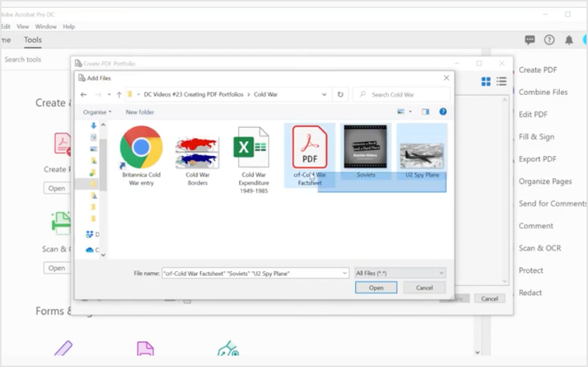Open Send for Comments shortcut
588x367 pixels.
553,203
